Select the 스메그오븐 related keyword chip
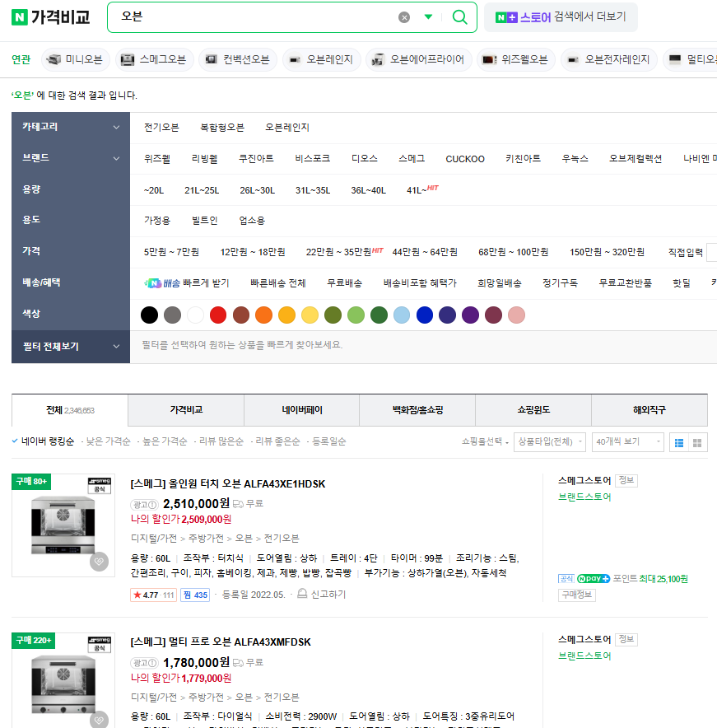Screen dimensions: 717x728 point(155,59)
